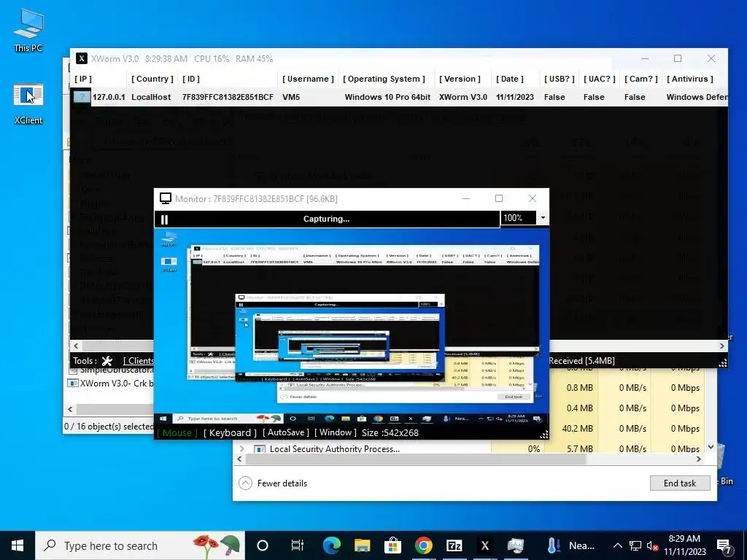The width and height of the screenshot is (747, 560).
Task: Click the Capturing... status bar
Action: (x=326, y=219)
